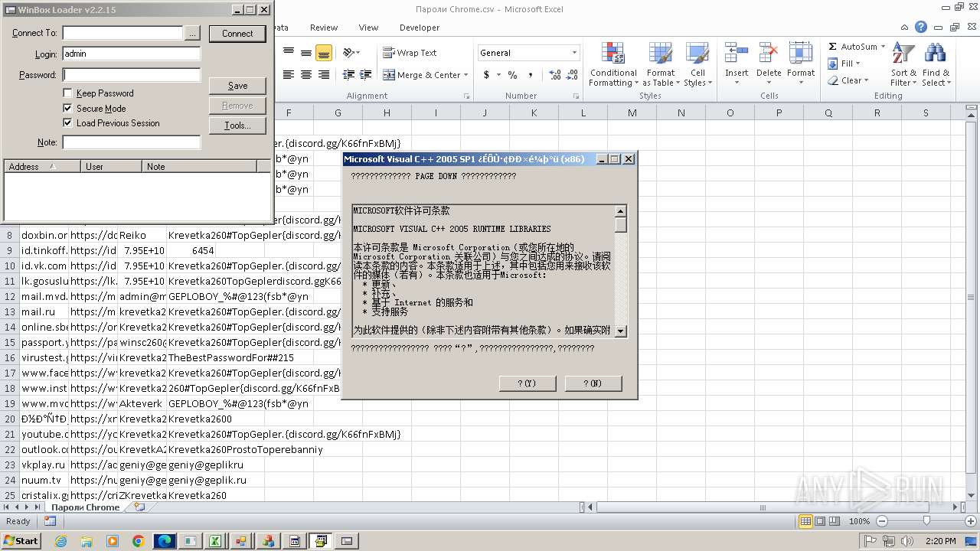Click the ?(Y) button in license dialog
The width and height of the screenshot is (980, 551).
coord(528,383)
